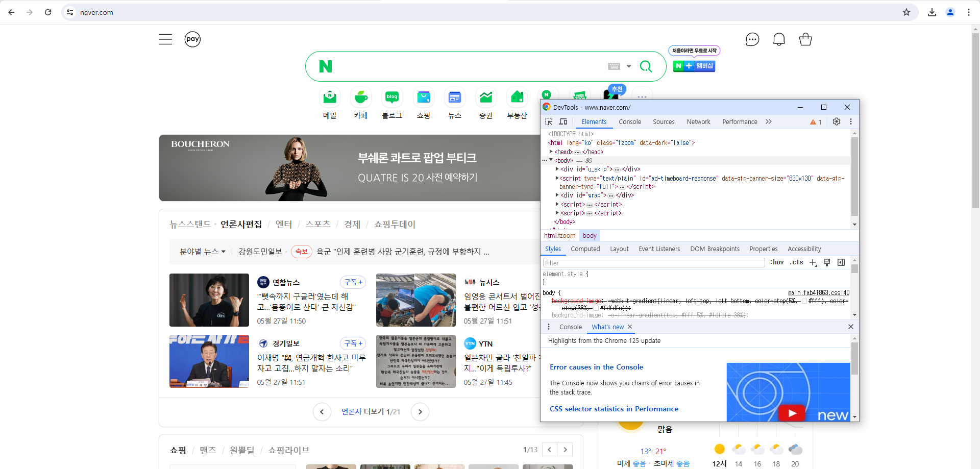Reload the page in Chrome
The image size is (980, 469).
[x=48, y=12]
